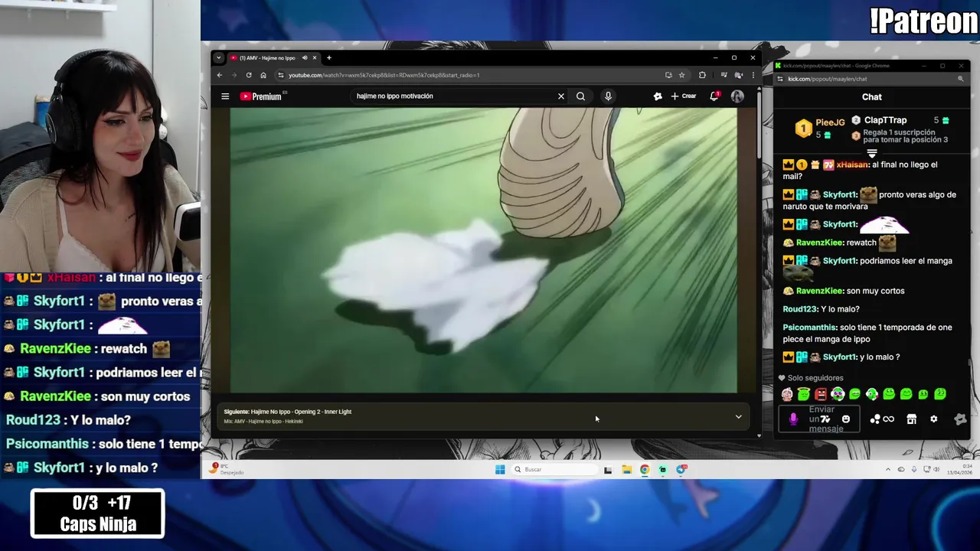Click the taskbar Buscar search box
This screenshot has height=551, width=980.
point(555,470)
